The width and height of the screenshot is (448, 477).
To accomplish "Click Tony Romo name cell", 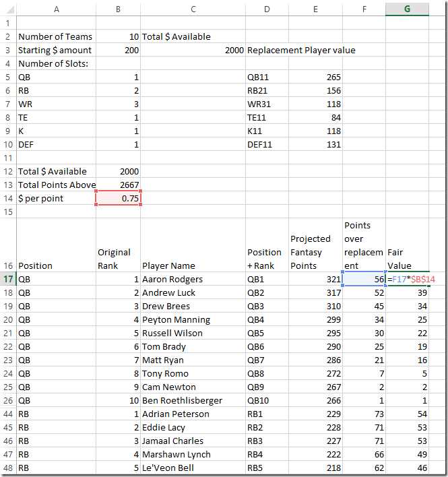I will pos(193,373).
